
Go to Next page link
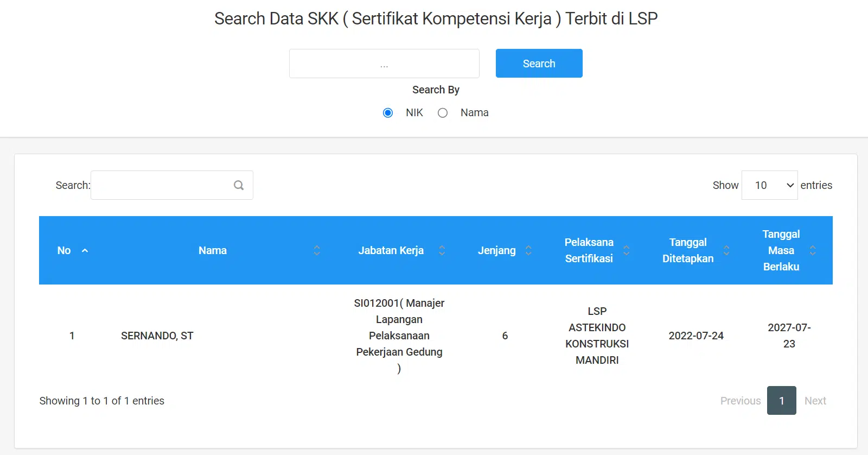click(x=815, y=401)
